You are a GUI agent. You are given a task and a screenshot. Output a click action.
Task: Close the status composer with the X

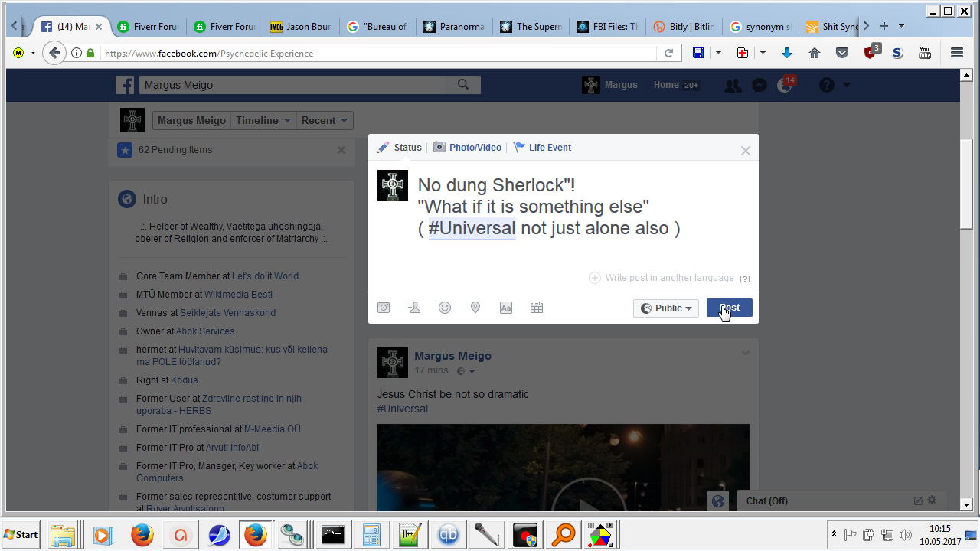746,151
